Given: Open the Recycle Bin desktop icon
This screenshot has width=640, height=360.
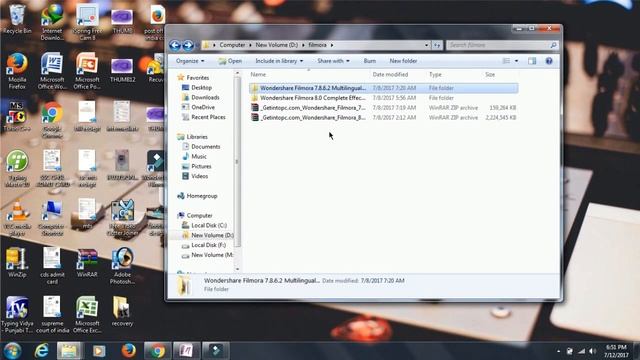Looking at the screenshot, I should coord(17,20).
